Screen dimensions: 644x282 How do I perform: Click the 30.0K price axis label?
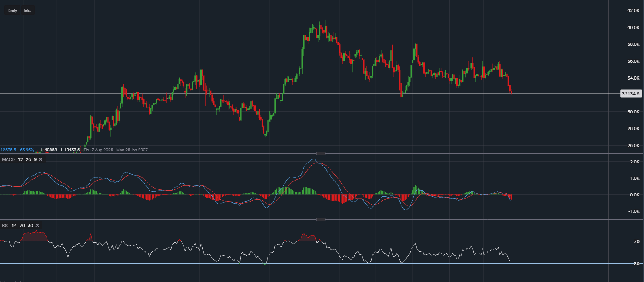pos(633,112)
